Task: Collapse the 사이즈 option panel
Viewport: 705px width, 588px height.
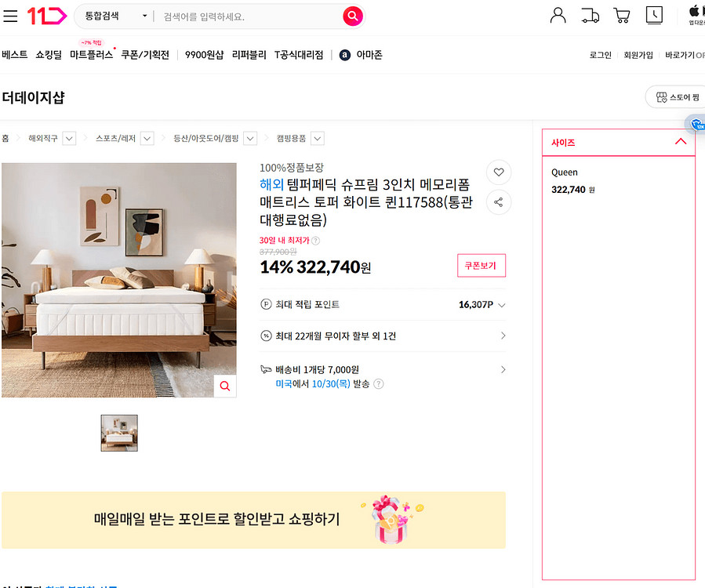Action: 681,142
